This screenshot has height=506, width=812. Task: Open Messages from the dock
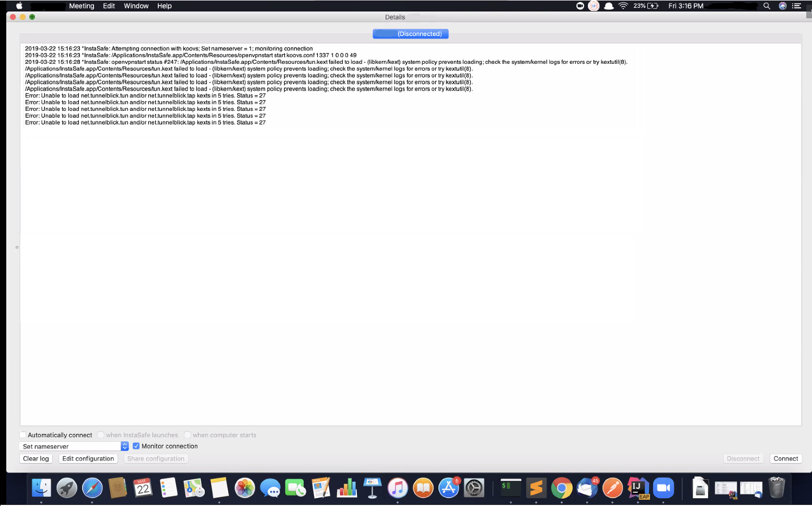pyautogui.click(x=270, y=488)
